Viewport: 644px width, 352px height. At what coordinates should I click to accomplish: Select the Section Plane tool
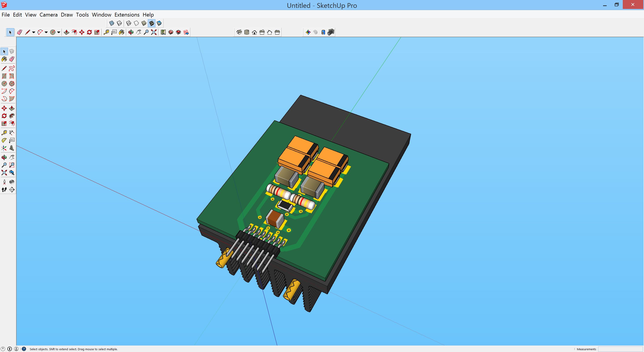point(11,190)
